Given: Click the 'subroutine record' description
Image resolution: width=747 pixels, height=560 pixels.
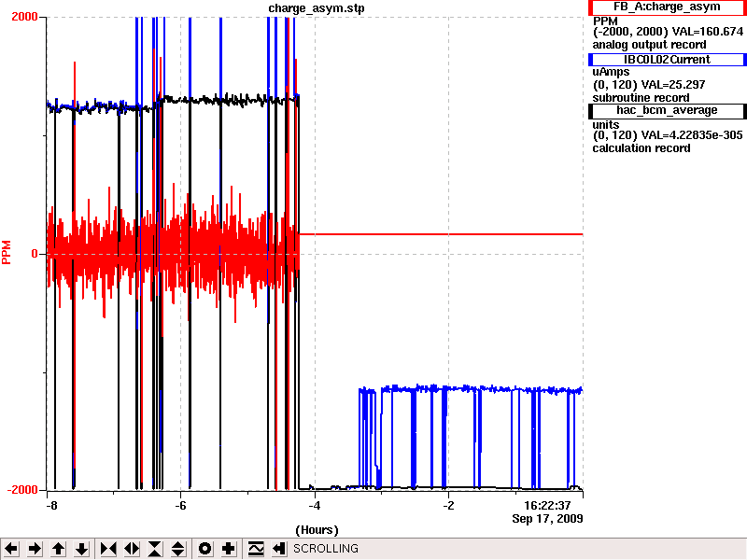Looking at the screenshot, I should coord(641,98).
